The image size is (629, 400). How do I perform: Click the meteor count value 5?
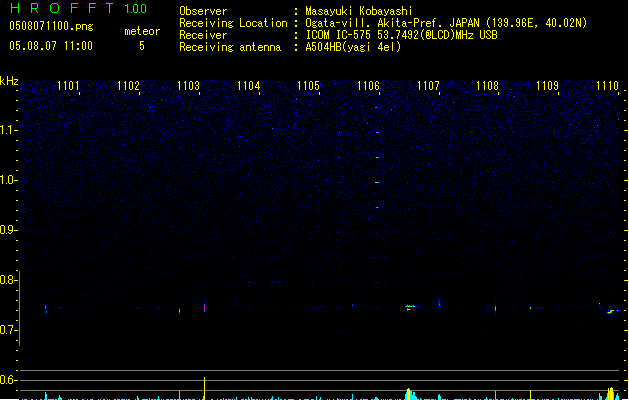tap(142, 46)
